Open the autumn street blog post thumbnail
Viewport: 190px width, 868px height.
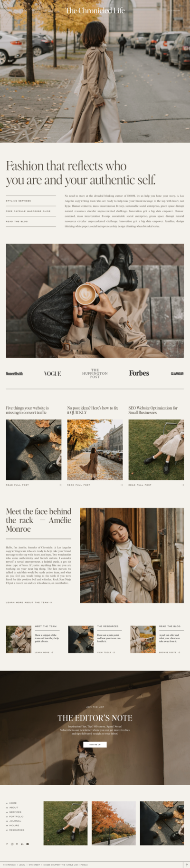[x=95, y=449]
